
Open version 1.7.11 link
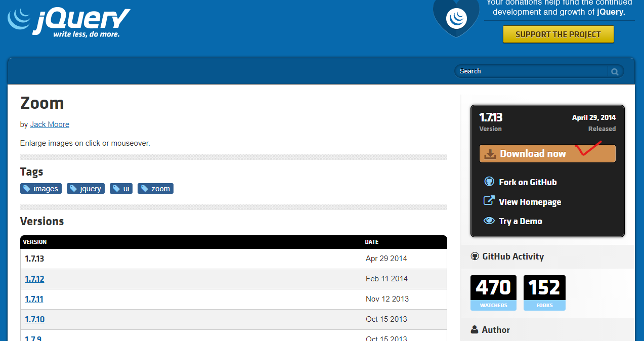coord(34,299)
